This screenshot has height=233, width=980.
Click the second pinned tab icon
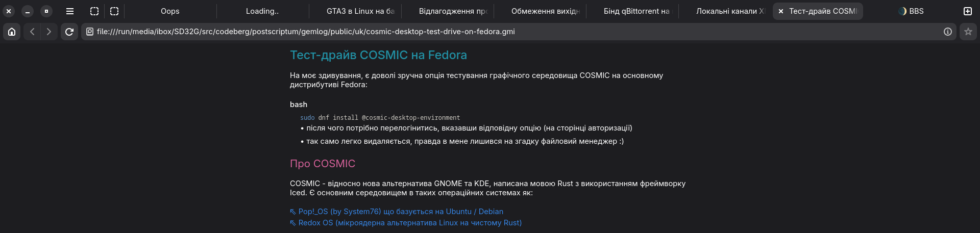tap(114, 11)
